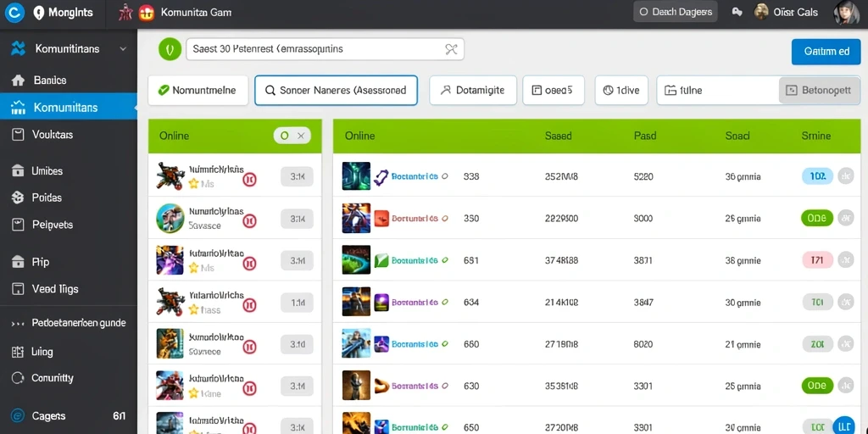This screenshot has height=434, width=868.
Task: Switch to the Nomuntmelne tab
Action: pyautogui.click(x=197, y=90)
